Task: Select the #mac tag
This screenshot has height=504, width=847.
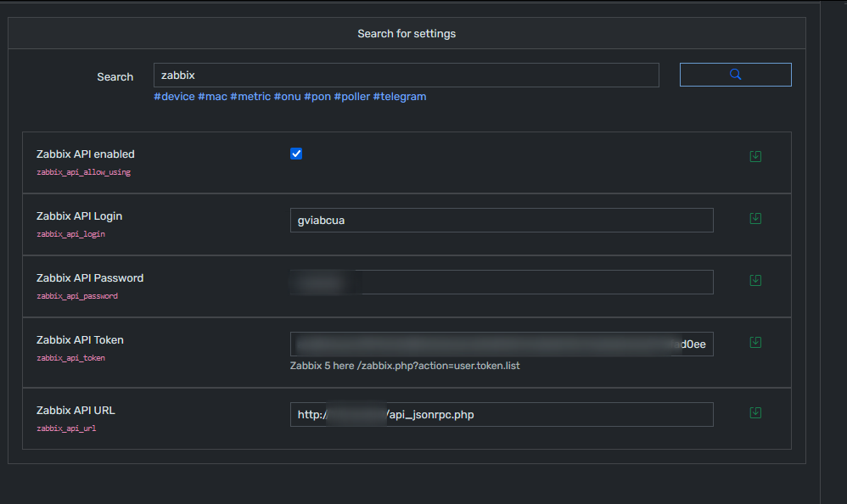Action: (212, 97)
